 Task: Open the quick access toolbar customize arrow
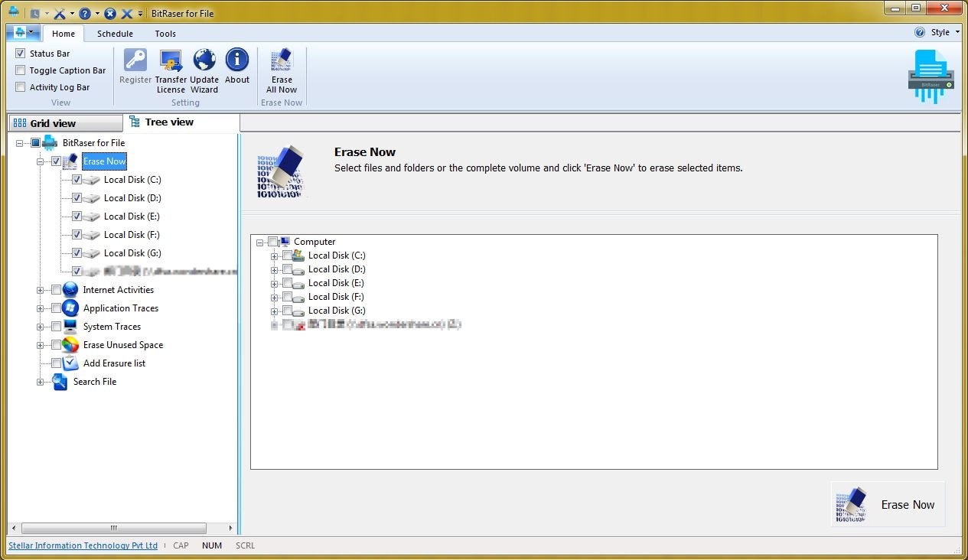pyautogui.click(x=141, y=14)
